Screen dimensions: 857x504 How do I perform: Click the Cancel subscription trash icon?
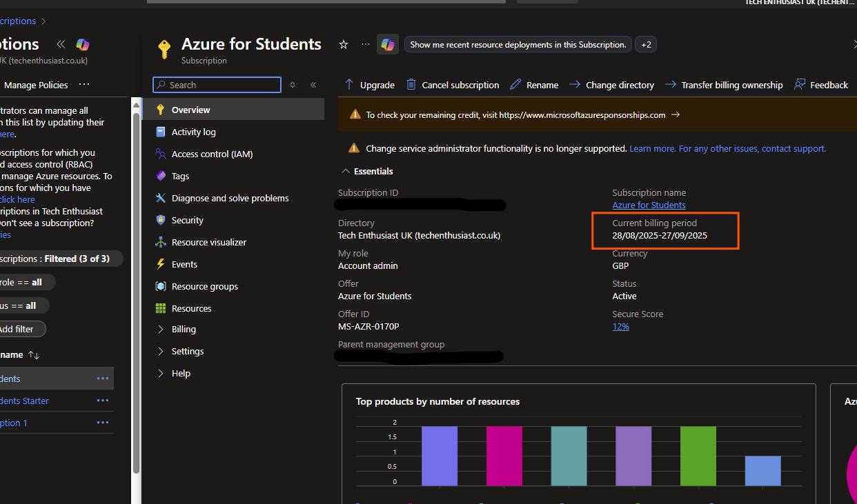coord(411,84)
